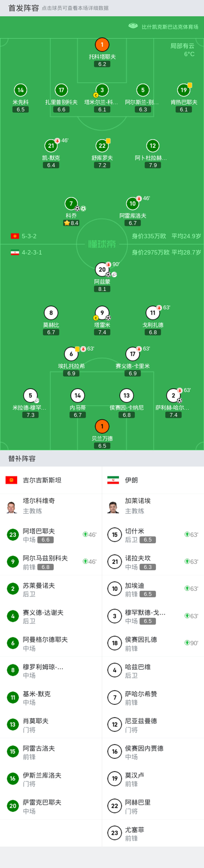Tap the Iran flag in substitutes header

[x=113, y=480]
